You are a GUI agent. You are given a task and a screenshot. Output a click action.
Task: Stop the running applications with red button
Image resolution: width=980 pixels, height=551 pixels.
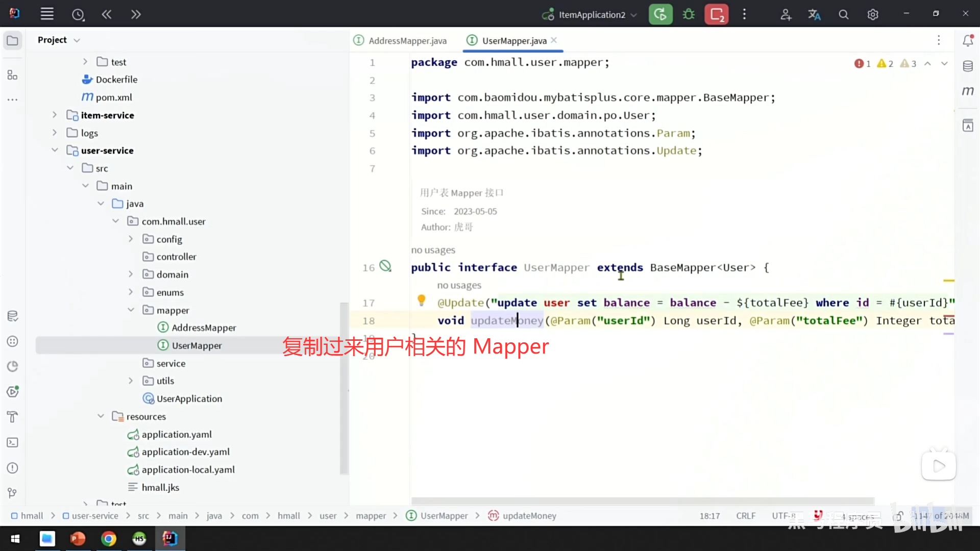[x=717, y=14]
